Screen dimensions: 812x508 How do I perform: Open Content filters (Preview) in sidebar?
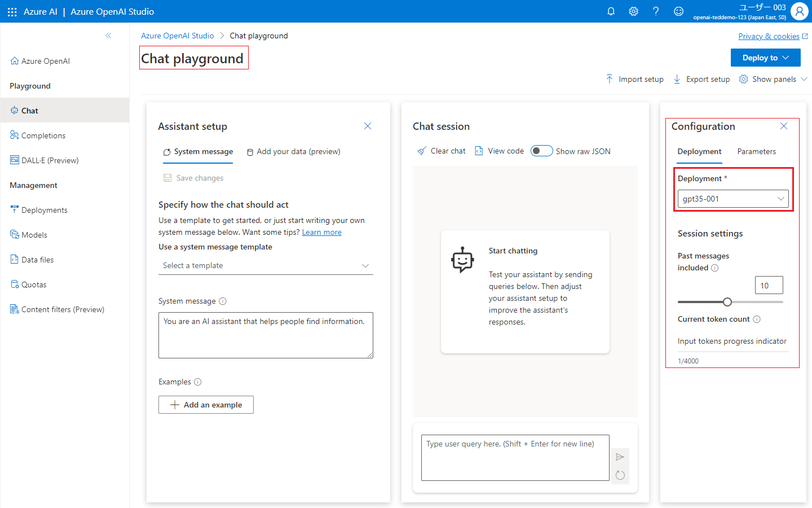point(65,309)
